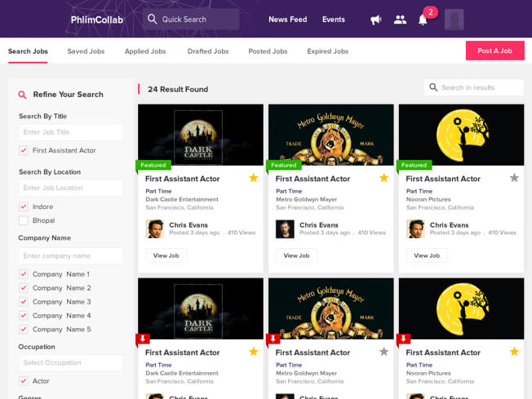The height and width of the screenshot is (399, 532).
Task: View Job for Dark Castle Entertainment featured listing
Action: [166, 255]
